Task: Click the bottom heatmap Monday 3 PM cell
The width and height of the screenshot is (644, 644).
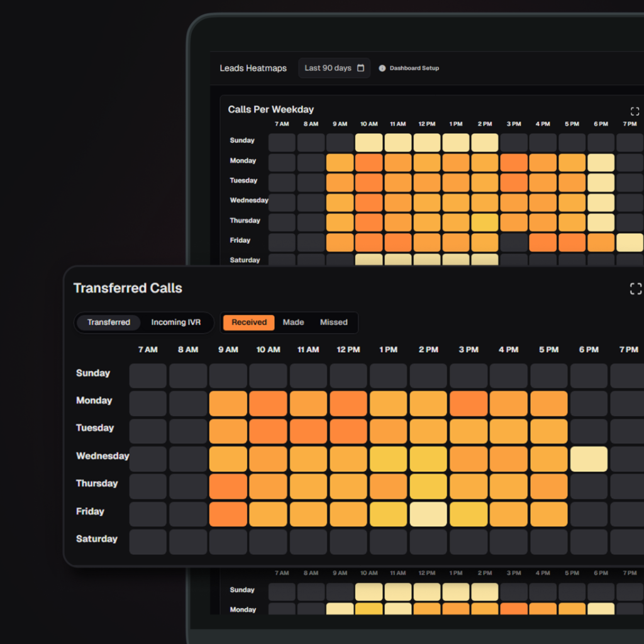Action: (514, 609)
